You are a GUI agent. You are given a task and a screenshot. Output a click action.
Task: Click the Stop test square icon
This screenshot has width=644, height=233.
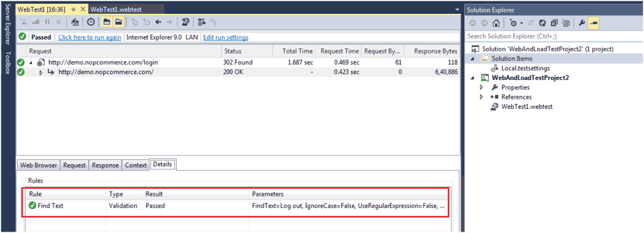(58, 22)
